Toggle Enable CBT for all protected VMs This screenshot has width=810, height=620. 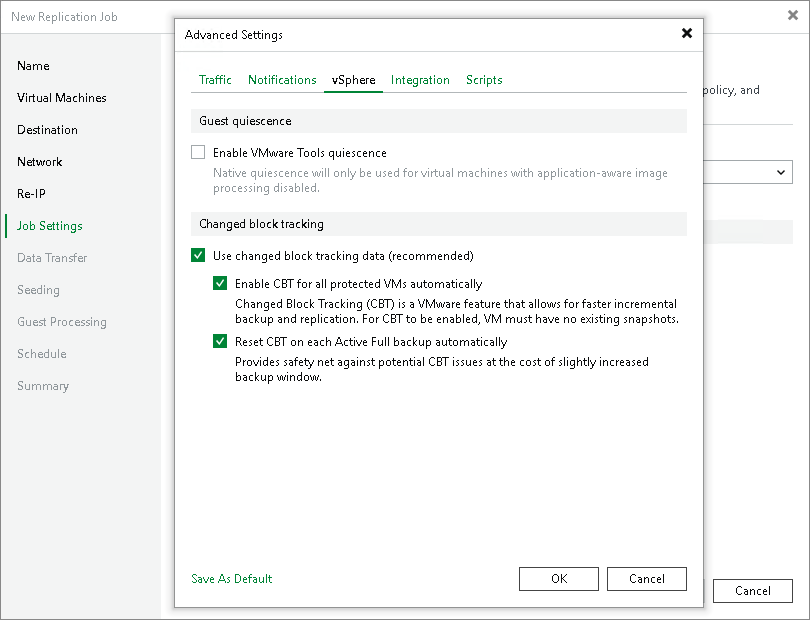click(220, 283)
